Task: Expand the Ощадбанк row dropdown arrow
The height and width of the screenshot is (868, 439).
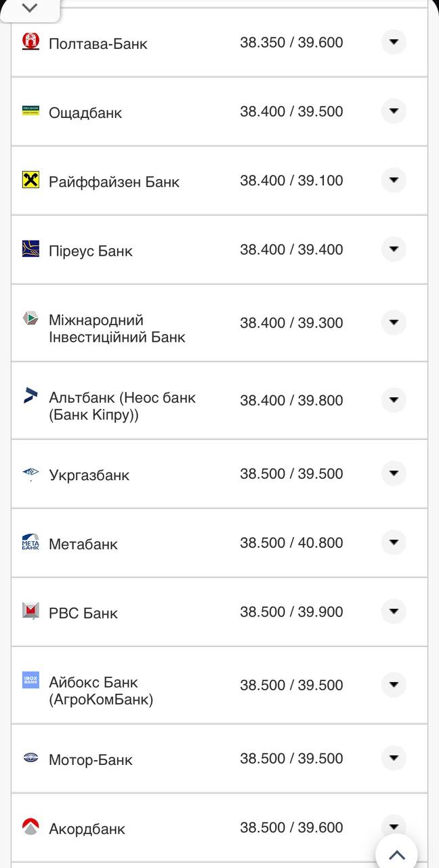Action: click(x=394, y=111)
